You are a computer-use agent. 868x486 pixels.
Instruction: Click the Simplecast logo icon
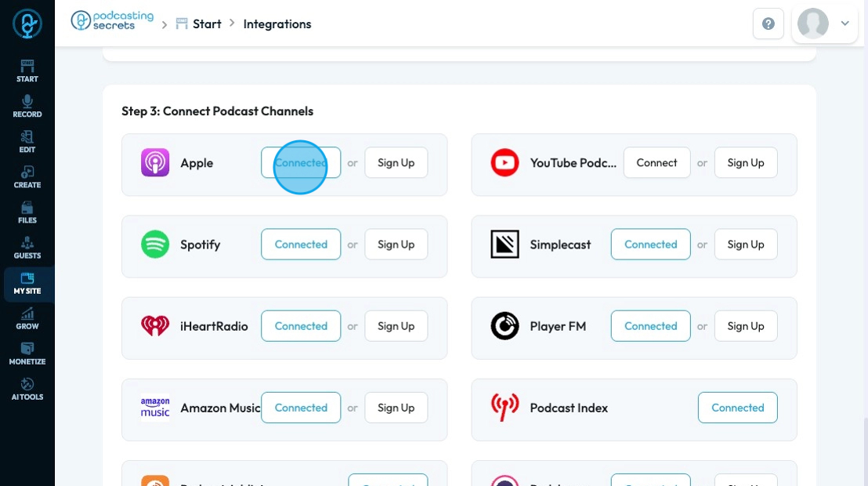click(x=505, y=245)
